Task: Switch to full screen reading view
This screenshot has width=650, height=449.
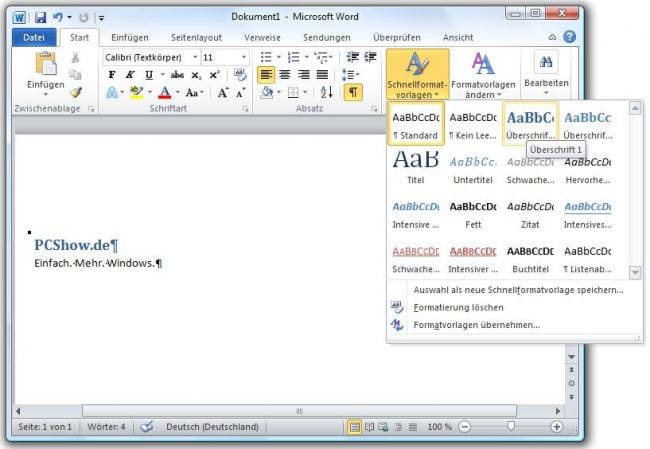Action: tap(369, 427)
